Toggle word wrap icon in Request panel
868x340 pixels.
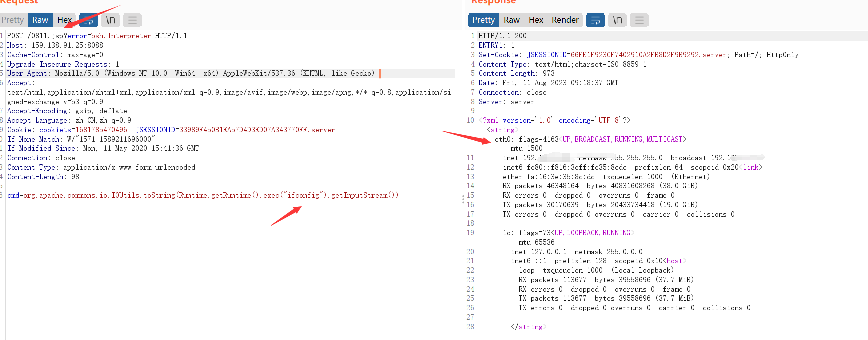tap(89, 20)
